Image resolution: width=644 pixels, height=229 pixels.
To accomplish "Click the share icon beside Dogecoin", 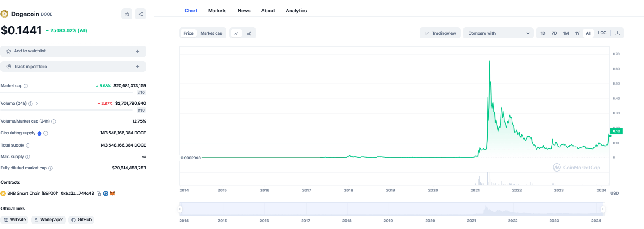I will pyautogui.click(x=140, y=14).
